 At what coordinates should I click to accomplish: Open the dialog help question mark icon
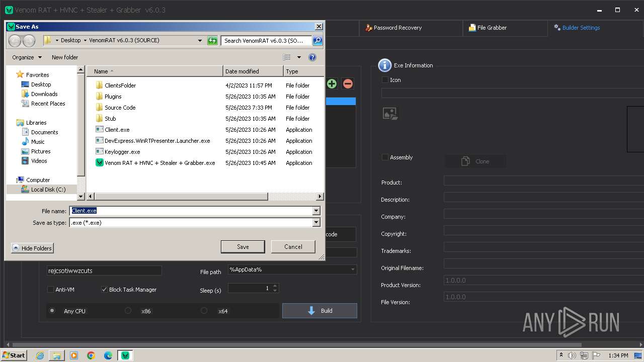pyautogui.click(x=312, y=57)
